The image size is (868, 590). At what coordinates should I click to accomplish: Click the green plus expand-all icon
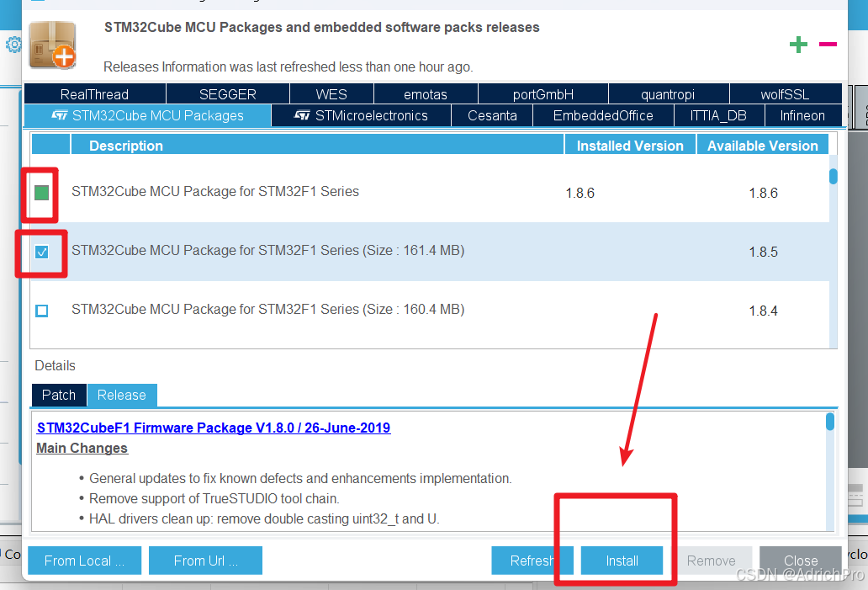point(797,45)
